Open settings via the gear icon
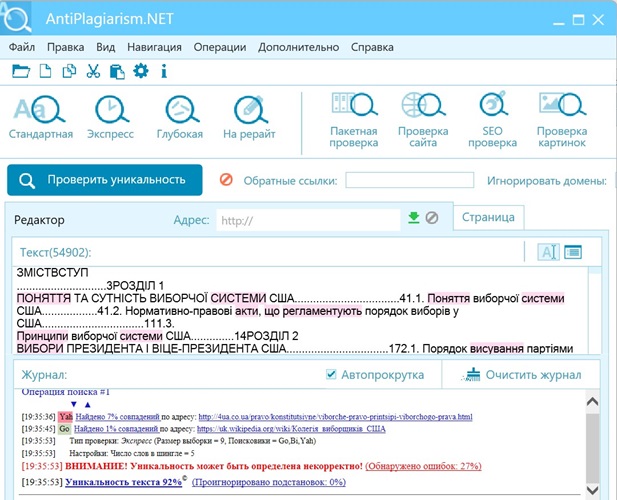 click(x=140, y=71)
